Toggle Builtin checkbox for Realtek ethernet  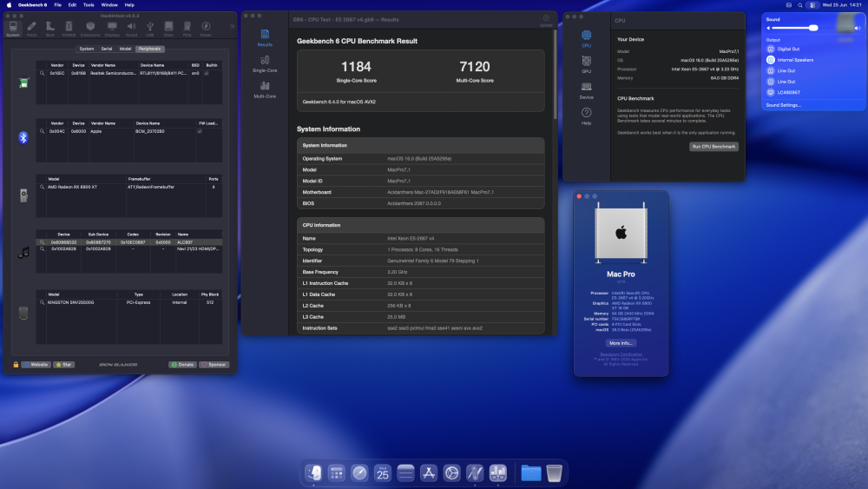click(x=207, y=73)
